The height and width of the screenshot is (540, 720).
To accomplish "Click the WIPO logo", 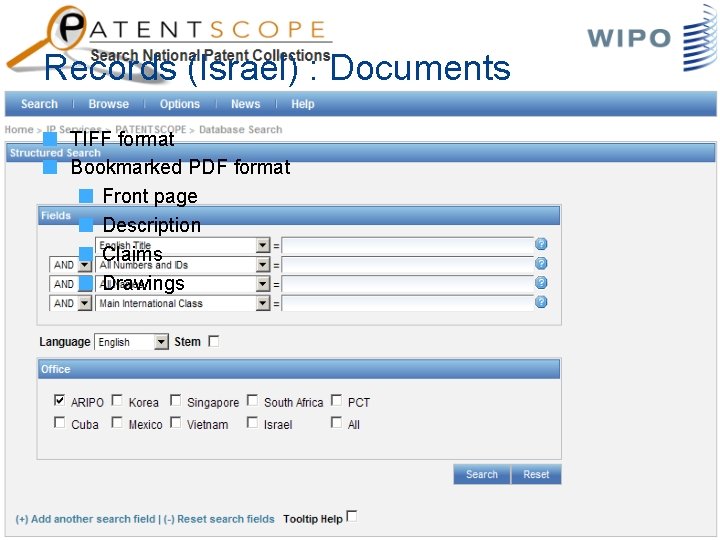I will click(651, 38).
